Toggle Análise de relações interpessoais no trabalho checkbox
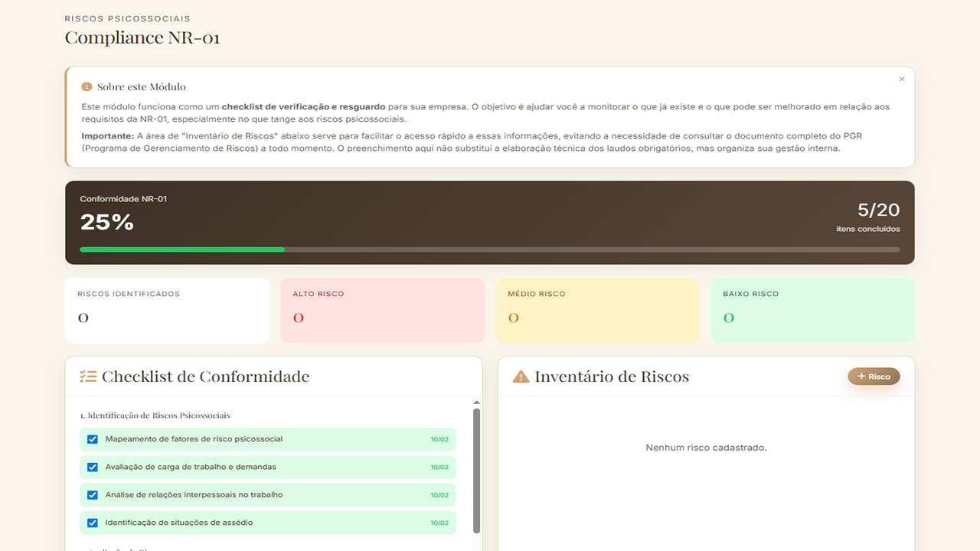980x551 pixels. [93, 495]
